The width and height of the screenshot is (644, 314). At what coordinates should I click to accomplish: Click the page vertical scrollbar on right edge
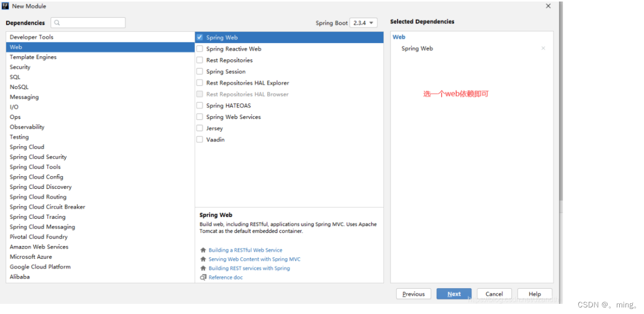[561, 101]
